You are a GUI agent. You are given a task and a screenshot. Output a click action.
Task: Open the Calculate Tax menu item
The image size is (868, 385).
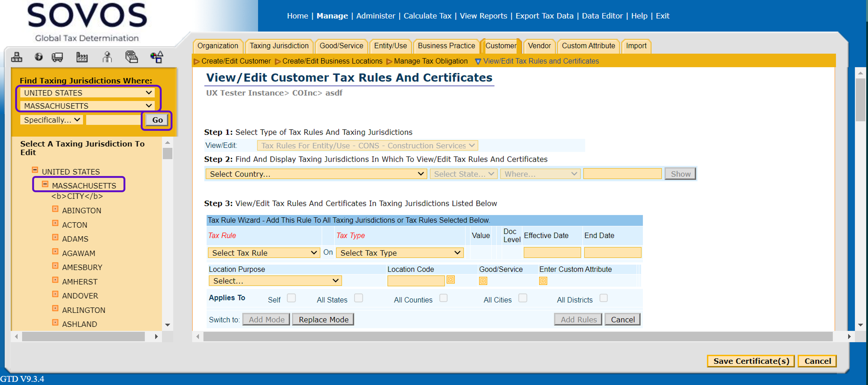tap(427, 16)
